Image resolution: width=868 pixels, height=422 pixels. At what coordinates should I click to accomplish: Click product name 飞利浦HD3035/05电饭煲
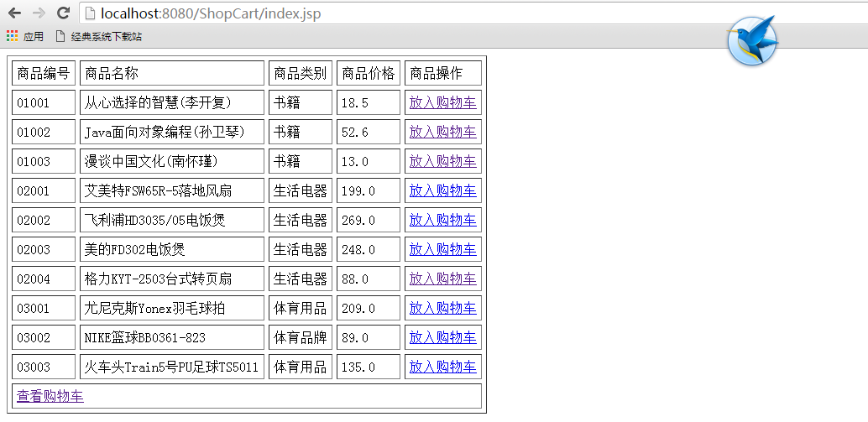154,220
